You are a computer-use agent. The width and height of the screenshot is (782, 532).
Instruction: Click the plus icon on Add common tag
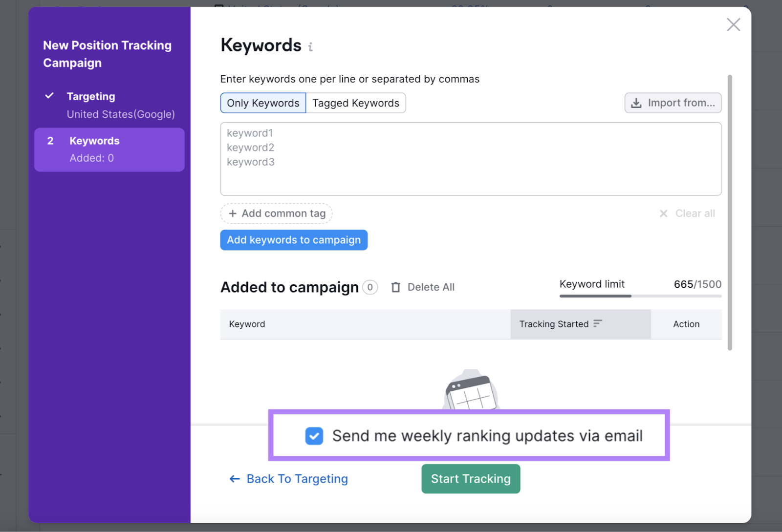(x=232, y=213)
